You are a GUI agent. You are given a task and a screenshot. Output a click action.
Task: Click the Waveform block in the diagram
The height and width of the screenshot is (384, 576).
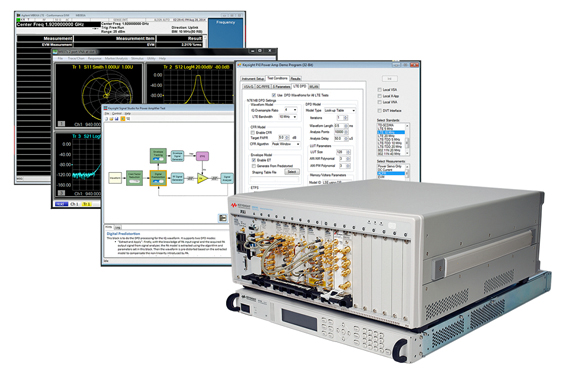pyautogui.click(x=115, y=178)
